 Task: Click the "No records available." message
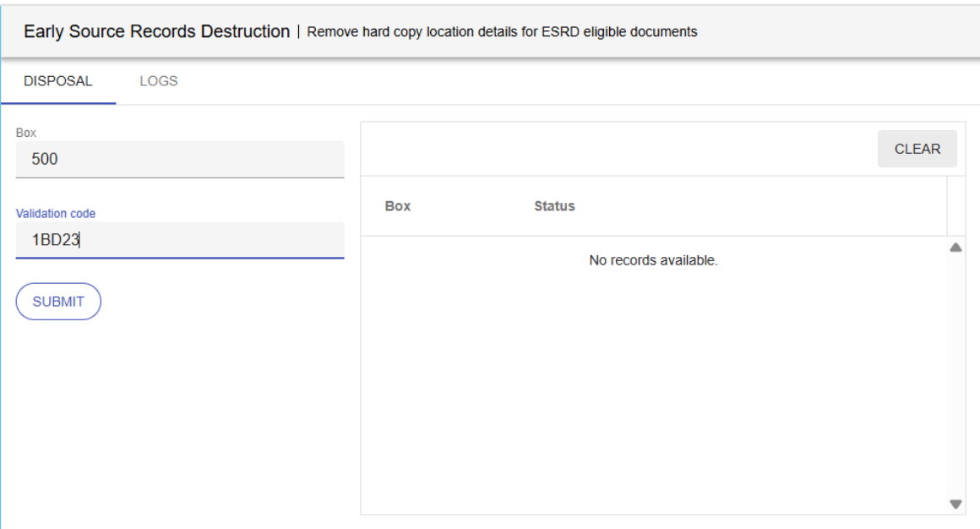point(653,260)
